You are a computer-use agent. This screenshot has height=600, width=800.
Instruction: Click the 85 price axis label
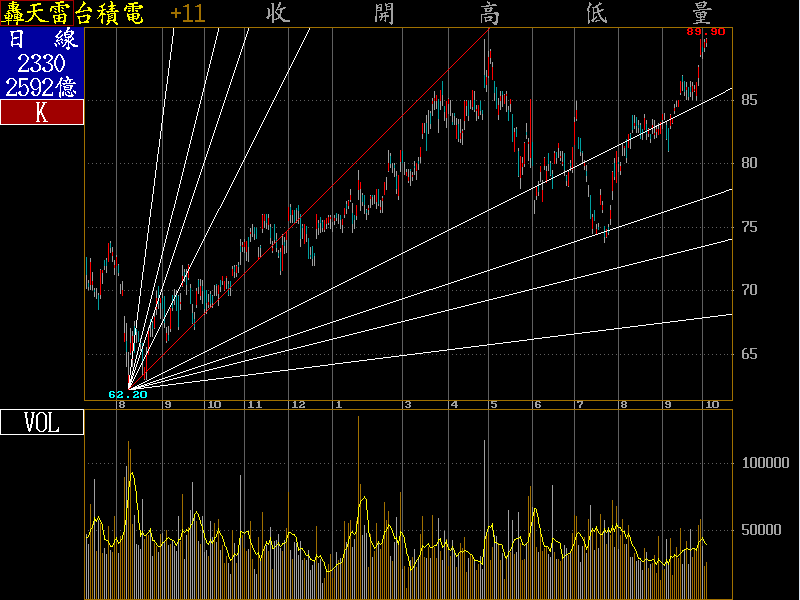tap(749, 100)
